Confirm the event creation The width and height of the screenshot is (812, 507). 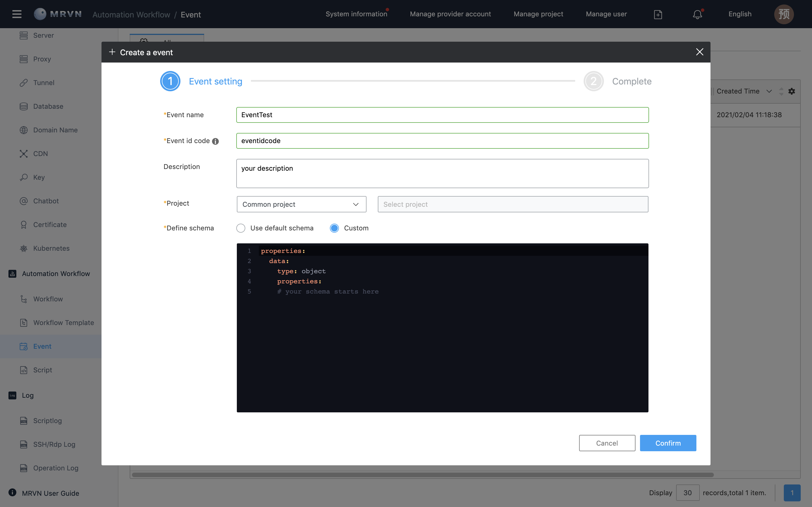(667, 442)
